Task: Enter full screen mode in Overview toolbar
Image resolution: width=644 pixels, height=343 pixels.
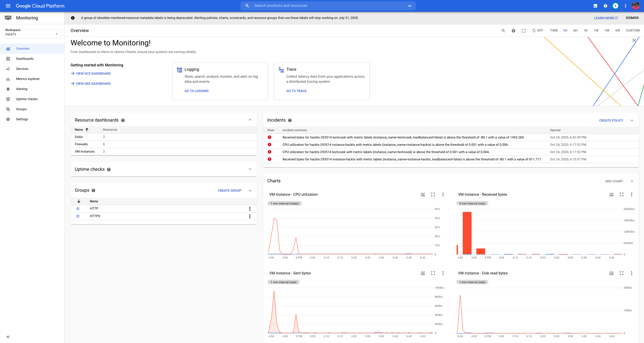Action: tap(523, 31)
